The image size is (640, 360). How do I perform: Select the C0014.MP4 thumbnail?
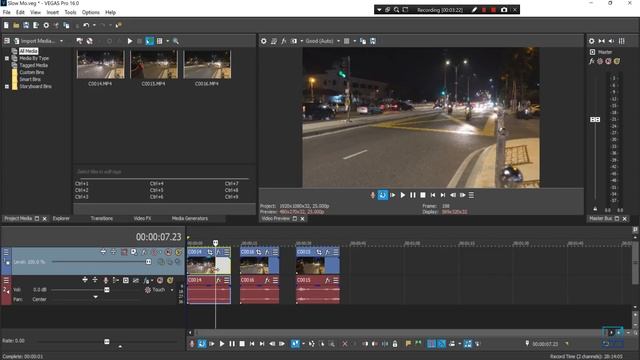pos(100,64)
